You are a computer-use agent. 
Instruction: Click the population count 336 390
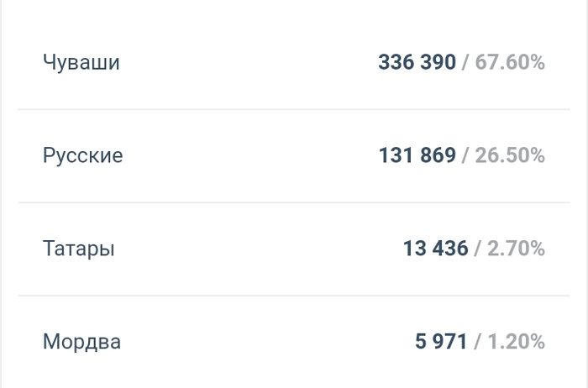[417, 62]
